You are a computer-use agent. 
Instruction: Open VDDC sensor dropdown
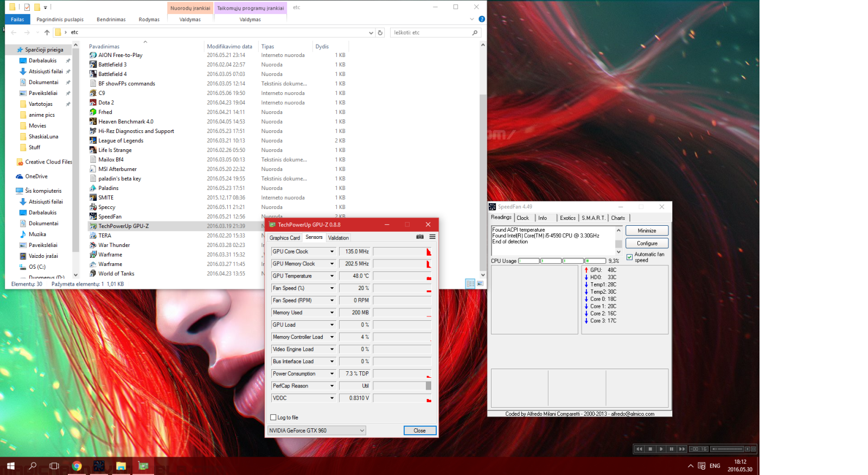point(332,398)
